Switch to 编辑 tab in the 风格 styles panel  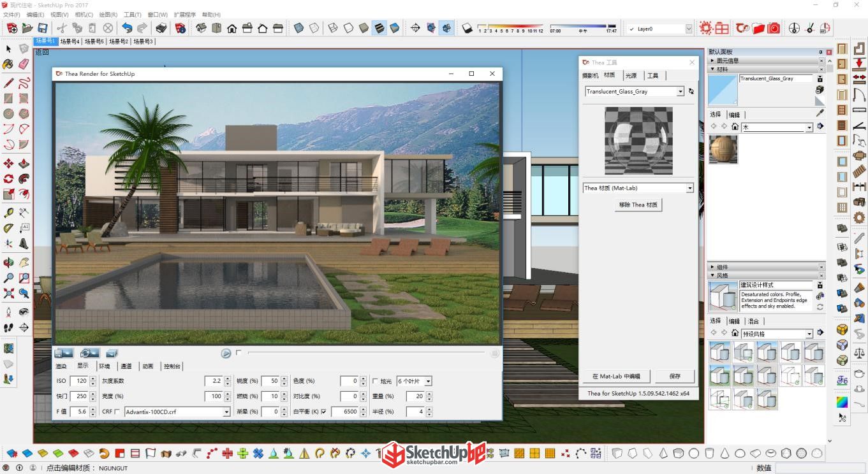tap(735, 321)
